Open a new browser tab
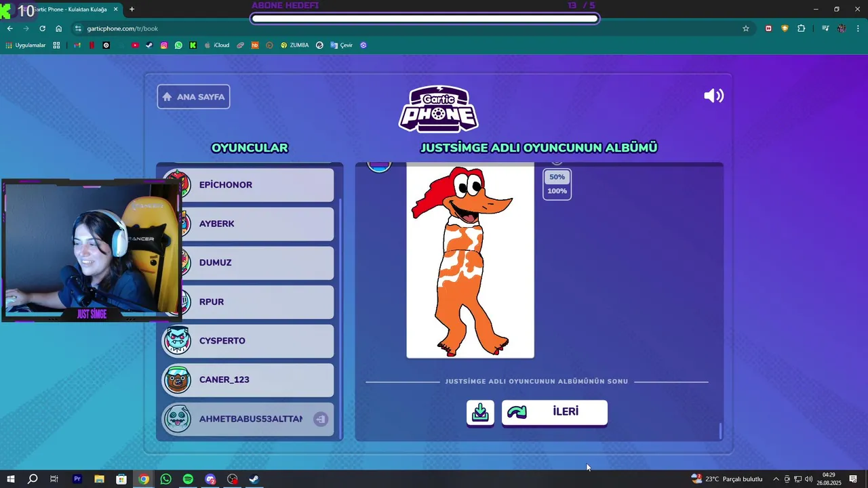Viewport: 868px width, 488px height. [132, 9]
